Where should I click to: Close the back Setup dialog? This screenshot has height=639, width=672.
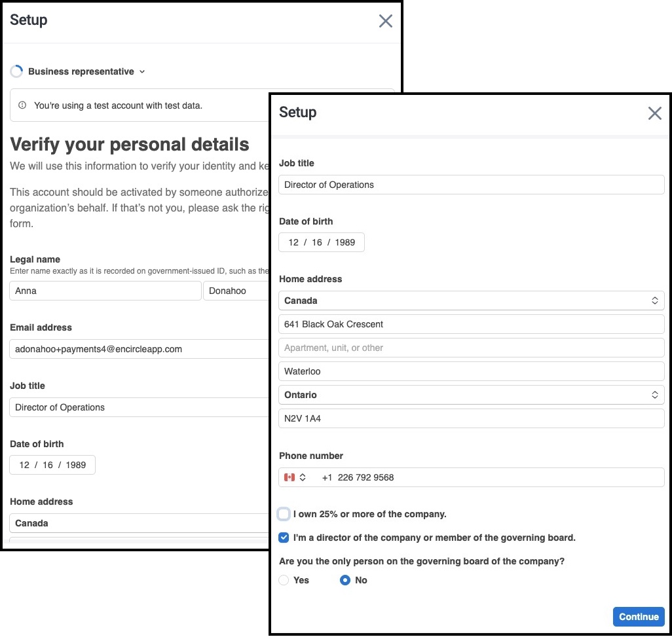click(386, 21)
